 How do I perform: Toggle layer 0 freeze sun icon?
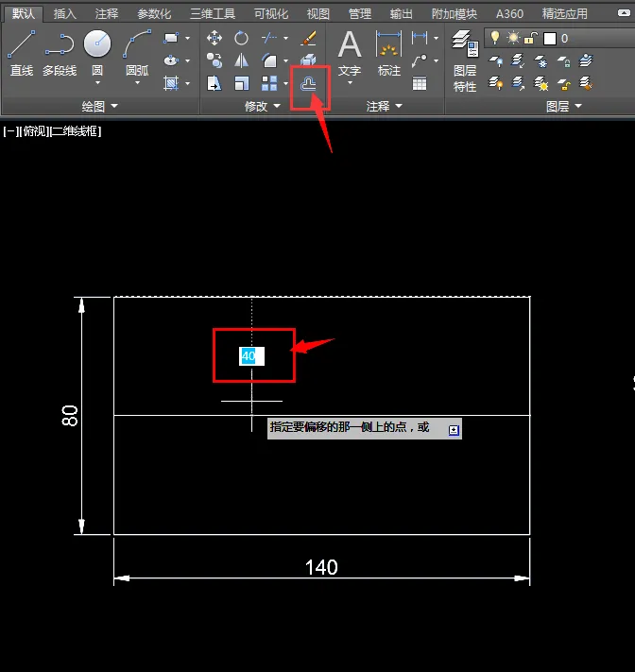513,38
